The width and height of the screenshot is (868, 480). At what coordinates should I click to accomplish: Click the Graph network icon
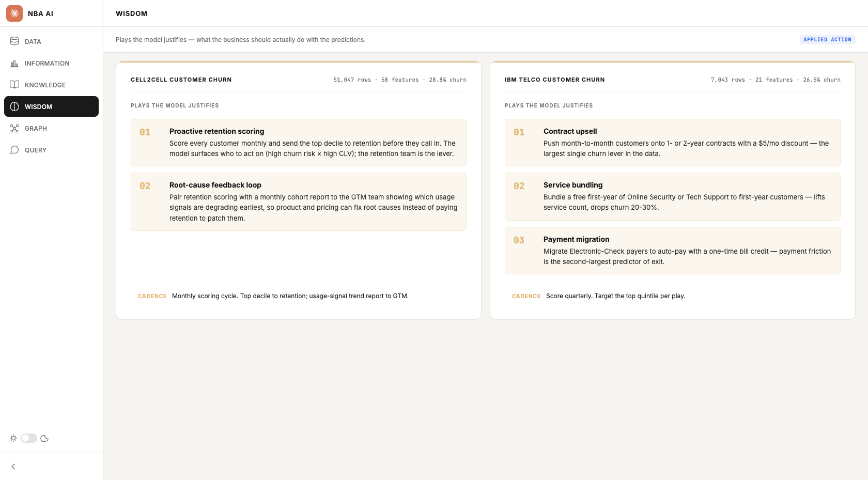coord(14,128)
